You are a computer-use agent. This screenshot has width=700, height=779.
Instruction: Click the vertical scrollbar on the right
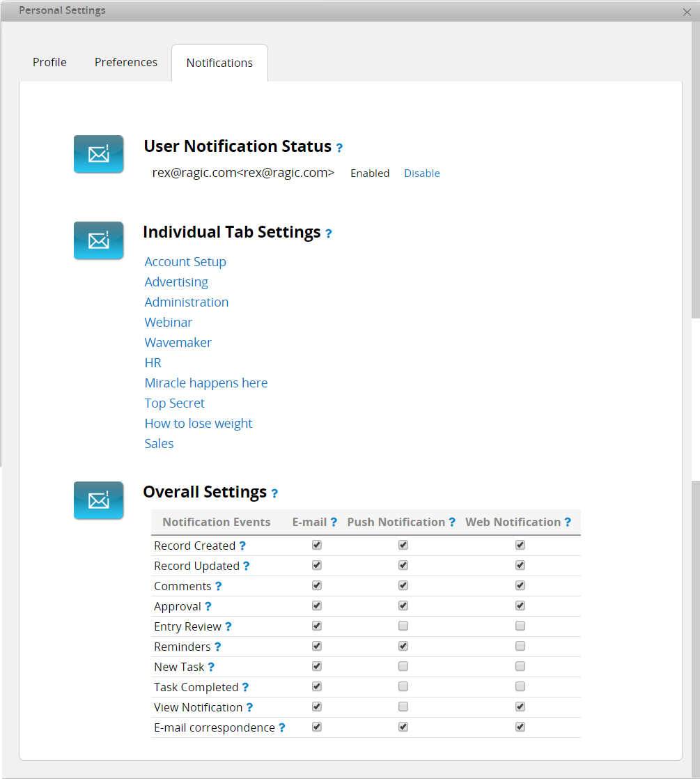[x=696, y=169]
